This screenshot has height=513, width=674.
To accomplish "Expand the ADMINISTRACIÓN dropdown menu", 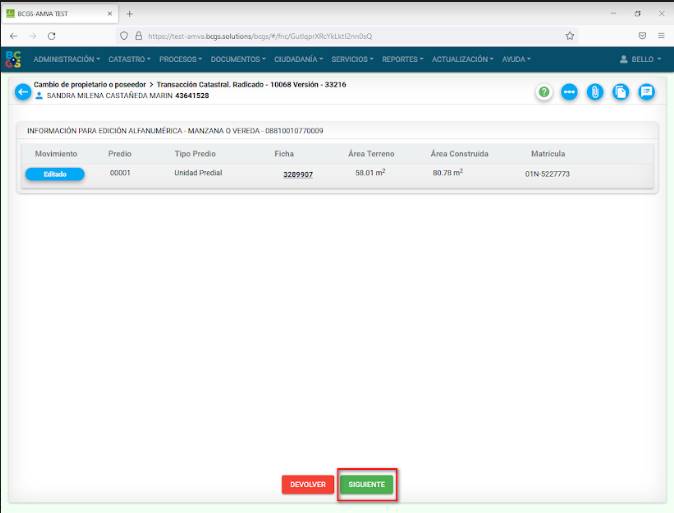I will (67, 60).
